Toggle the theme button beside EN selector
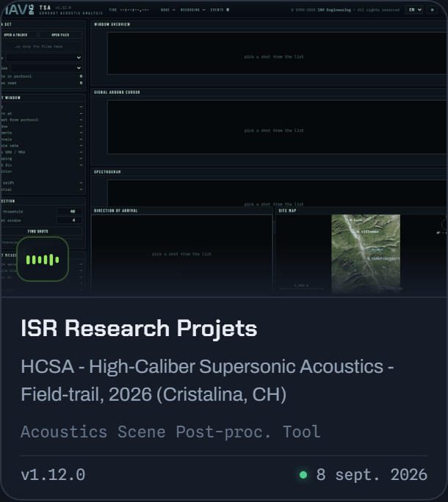Image resolution: width=448 pixels, height=502 pixels. [432, 10]
